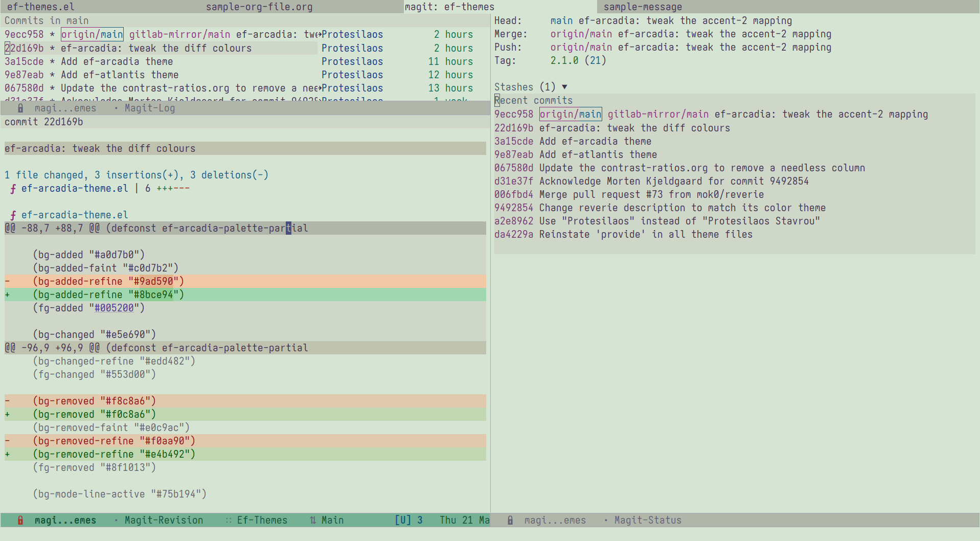
Task: Click commit da4229a Reinstate 'provide'
Action: pyautogui.click(x=623, y=234)
